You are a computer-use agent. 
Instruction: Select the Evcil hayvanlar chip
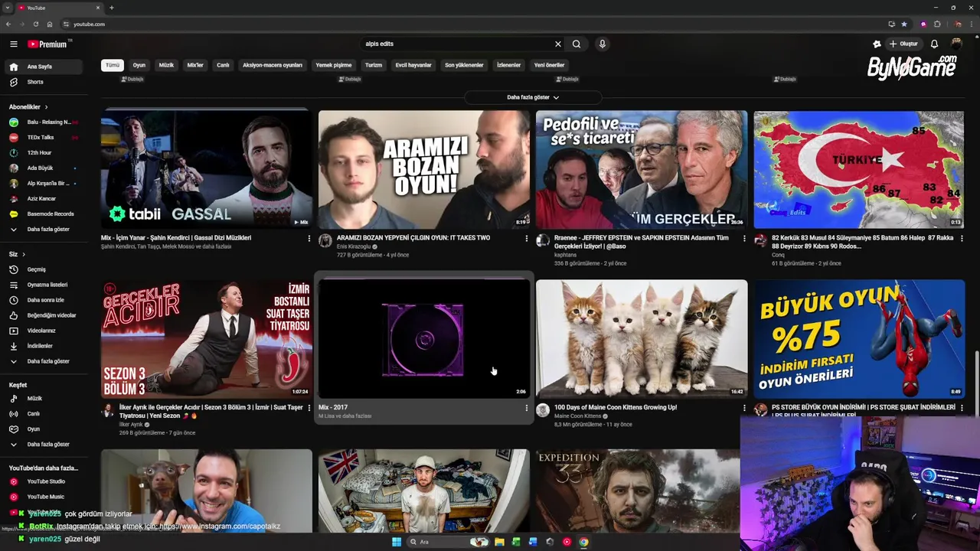(x=413, y=65)
